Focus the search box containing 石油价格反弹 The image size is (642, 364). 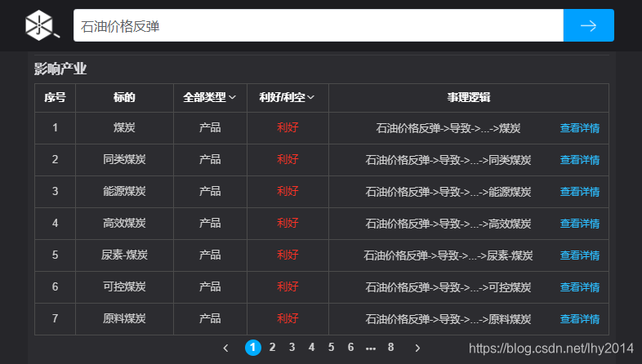tap(318, 25)
